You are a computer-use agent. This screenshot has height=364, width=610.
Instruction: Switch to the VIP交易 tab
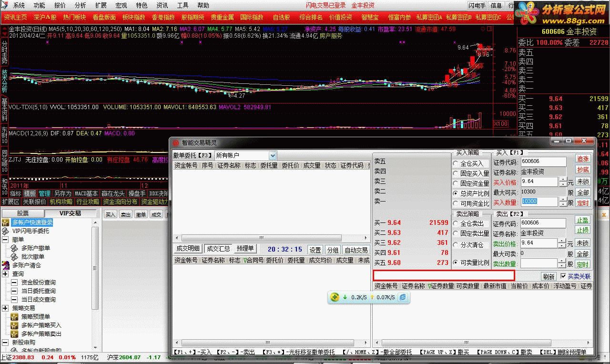click(x=70, y=213)
